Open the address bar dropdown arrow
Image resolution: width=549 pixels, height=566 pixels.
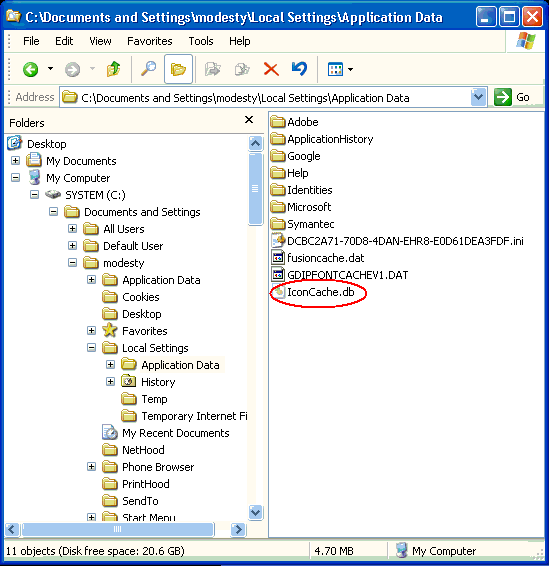(x=479, y=97)
